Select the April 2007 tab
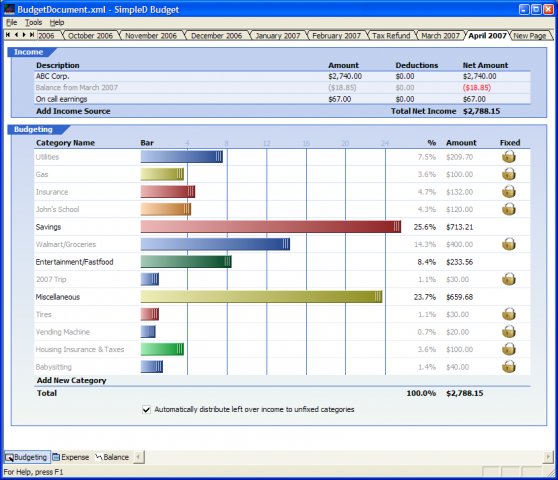The image size is (558, 480). tap(487, 36)
